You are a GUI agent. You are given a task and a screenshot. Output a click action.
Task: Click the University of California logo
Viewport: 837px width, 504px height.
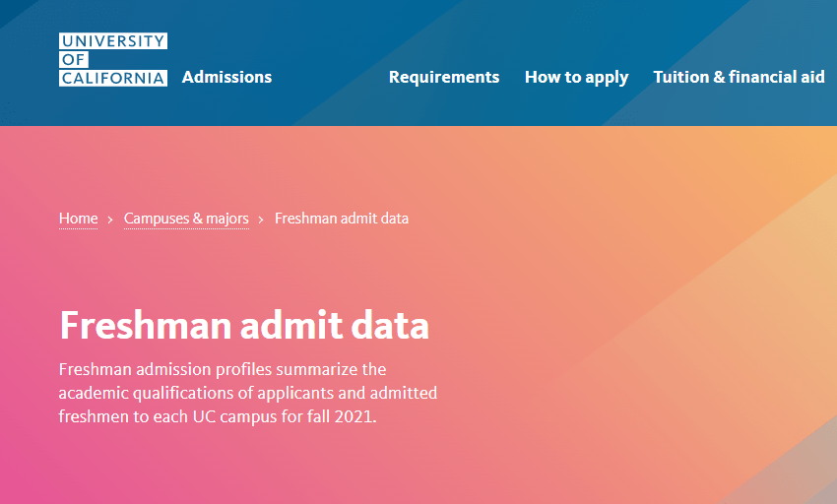(x=113, y=59)
